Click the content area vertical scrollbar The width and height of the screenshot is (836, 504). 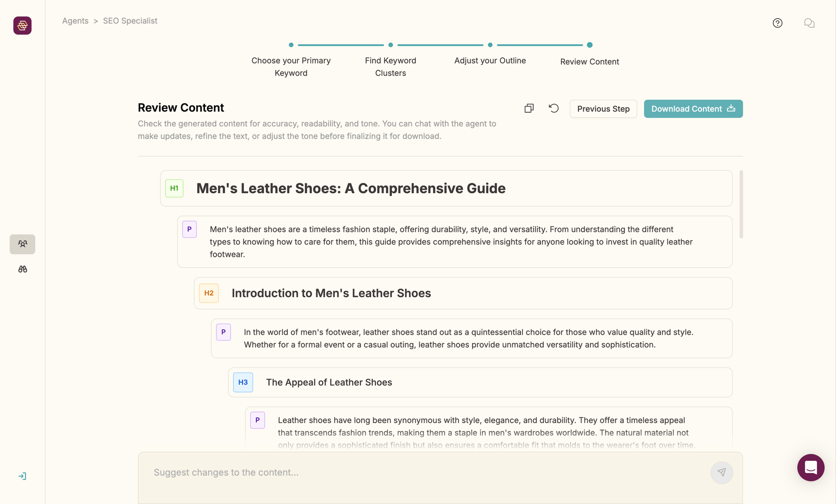coord(741,204)
